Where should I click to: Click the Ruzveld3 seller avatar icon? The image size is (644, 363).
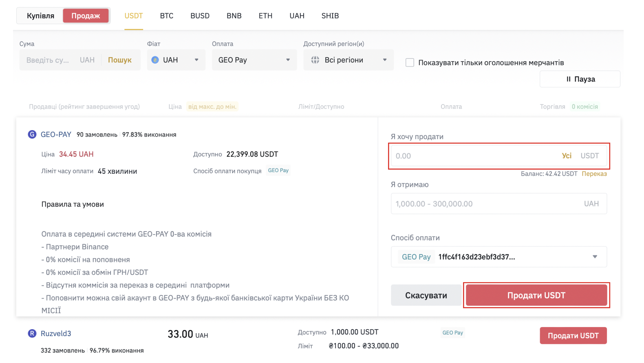(x=32, y=333)
